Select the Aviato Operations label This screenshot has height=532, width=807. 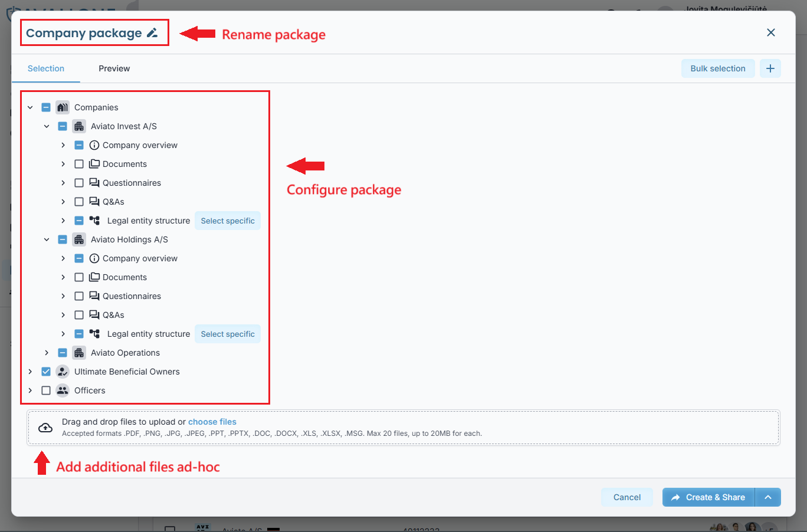[125, 353]
